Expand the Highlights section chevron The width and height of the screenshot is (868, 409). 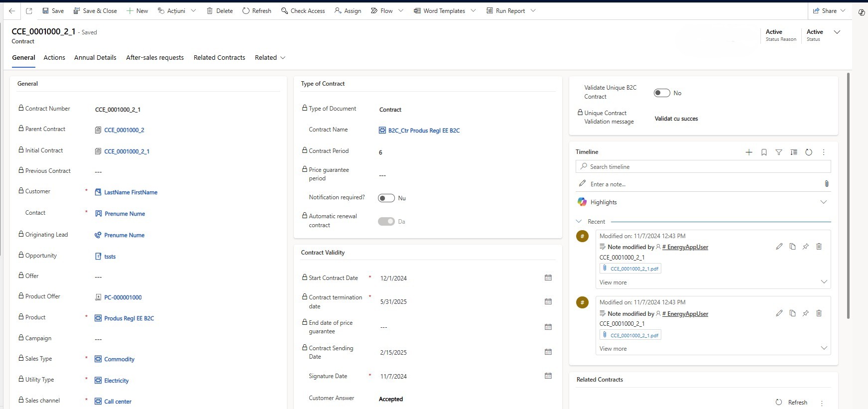823,202
